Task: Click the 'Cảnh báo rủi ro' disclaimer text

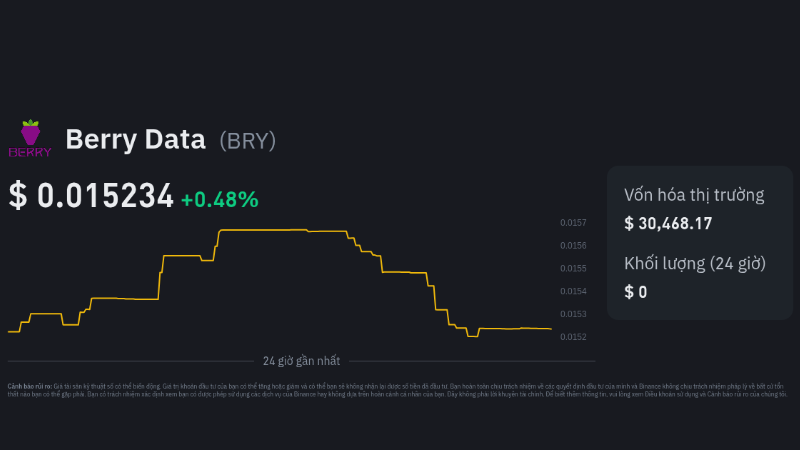Action: tap(397, 390)
